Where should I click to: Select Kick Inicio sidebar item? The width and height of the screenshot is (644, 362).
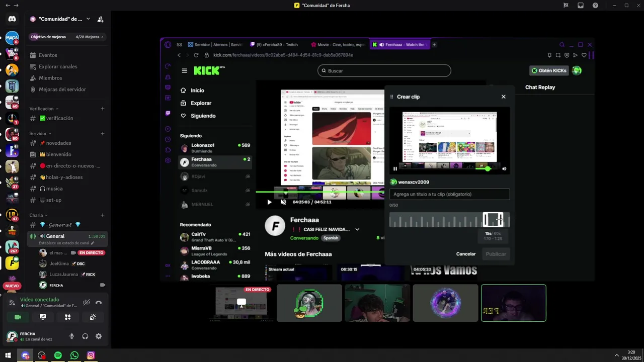(193, 90)
